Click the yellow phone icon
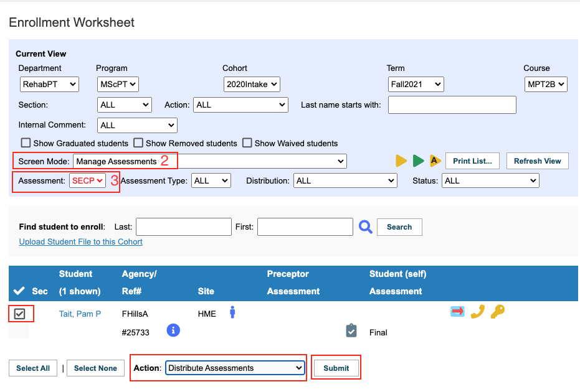 coord(478,312)
